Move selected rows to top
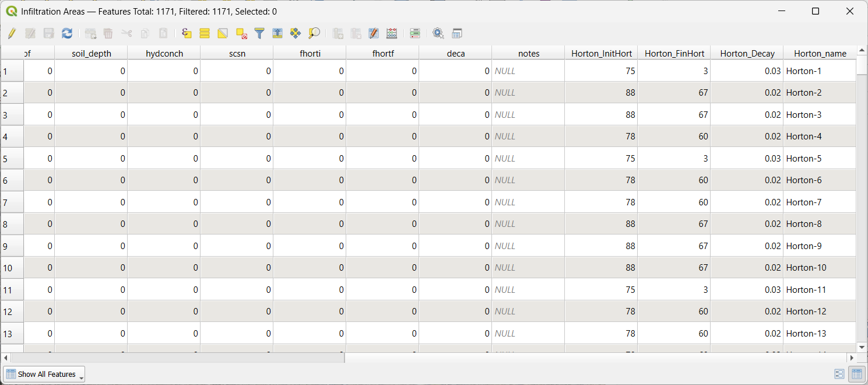The height and width of the screenshot is (385, 868). pos(277,33)
